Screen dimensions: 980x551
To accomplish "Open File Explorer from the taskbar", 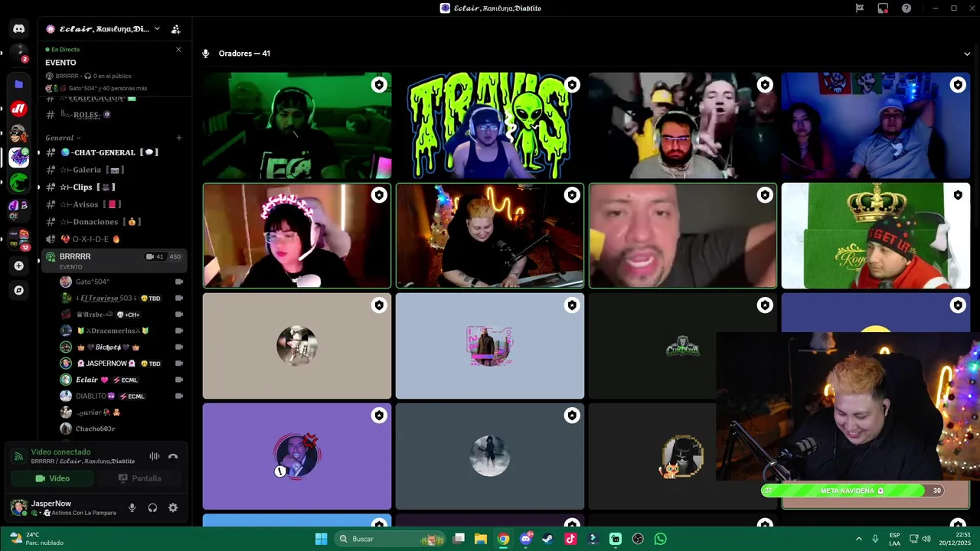I will (x=481, y=539).
